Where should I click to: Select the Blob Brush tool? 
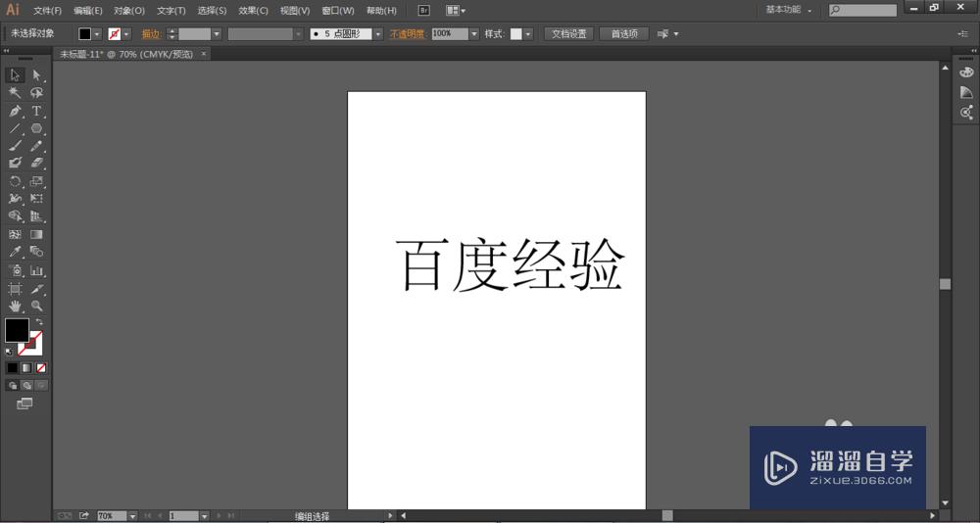(x=15, y=164)
